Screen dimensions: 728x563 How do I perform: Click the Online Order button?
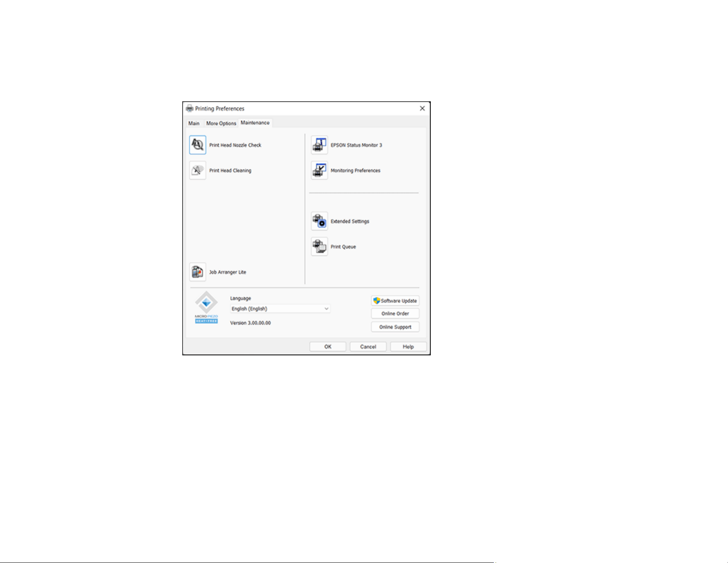(x=395, y=314)
